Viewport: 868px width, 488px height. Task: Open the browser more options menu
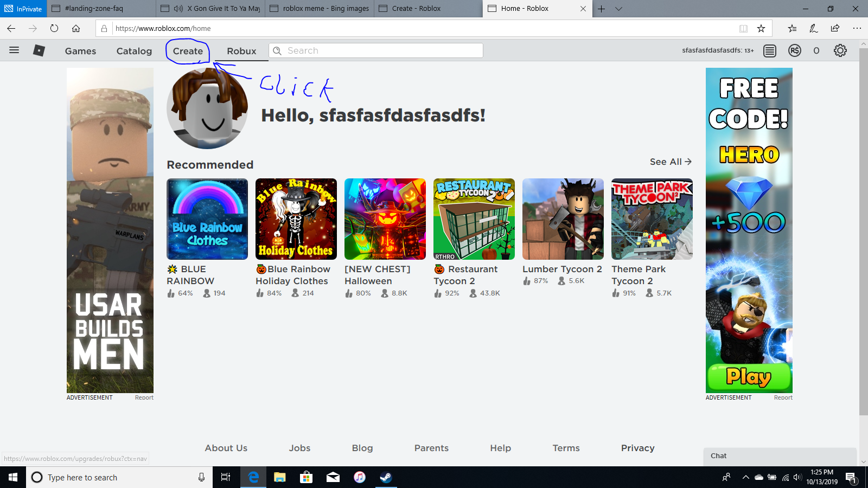[857, 28]
